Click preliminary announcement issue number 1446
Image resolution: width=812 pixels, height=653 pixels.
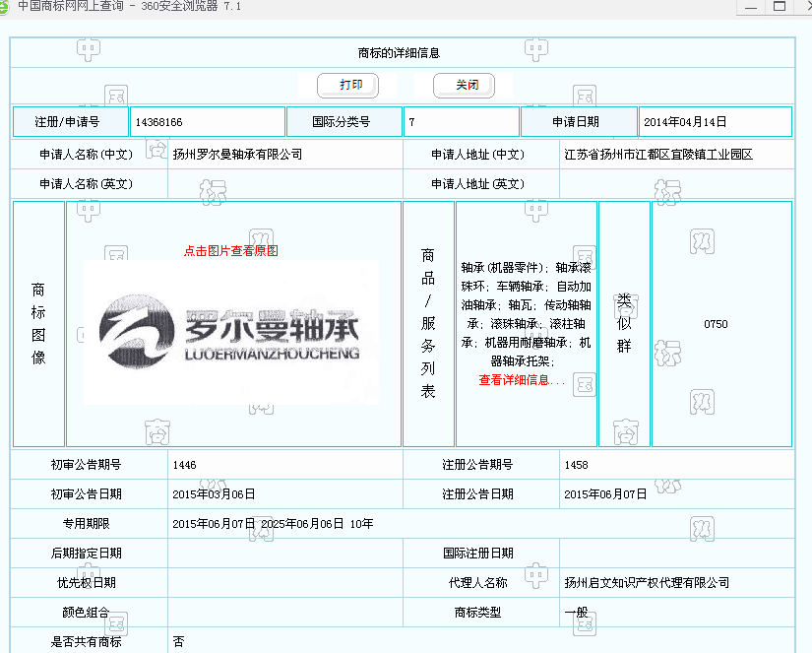tap(184, 465)
